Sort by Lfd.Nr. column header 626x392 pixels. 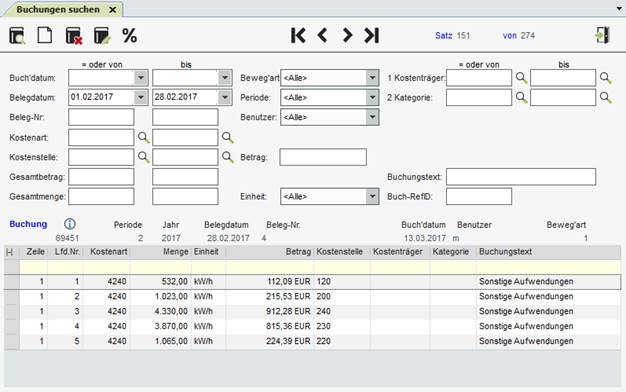coord(65,252)
